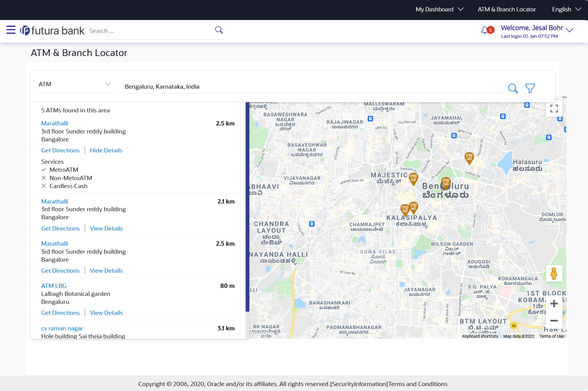
Task: Open the filter funnel icon
Action: coord(530,88)
